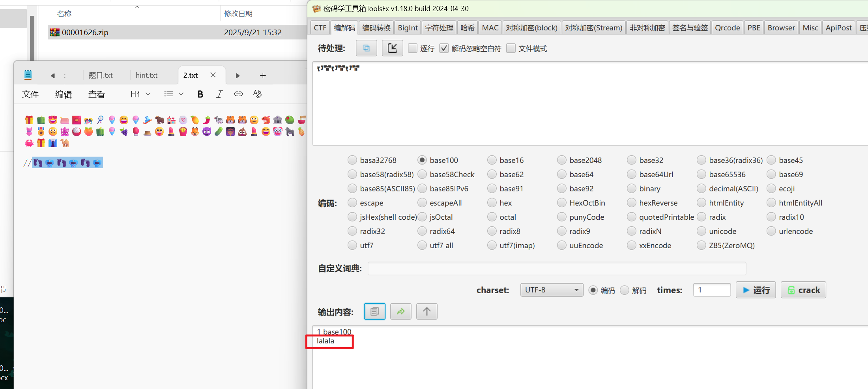This screenshot has width=868, height=389.
Task: Toggle italic formatting in Notepad
Action: pos(219,94)
